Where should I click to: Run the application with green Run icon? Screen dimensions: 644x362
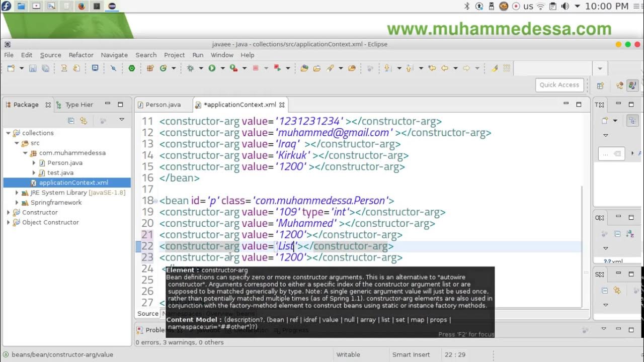[212, 68]
